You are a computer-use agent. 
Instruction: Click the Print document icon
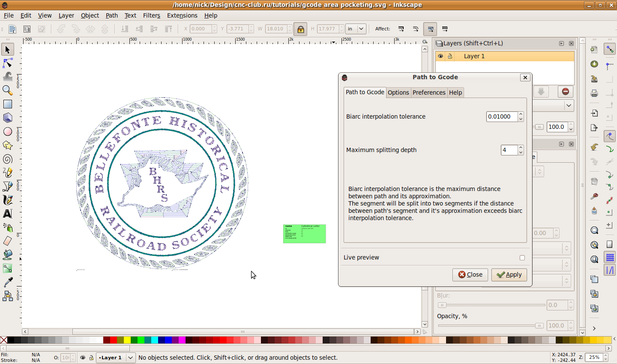594,93
